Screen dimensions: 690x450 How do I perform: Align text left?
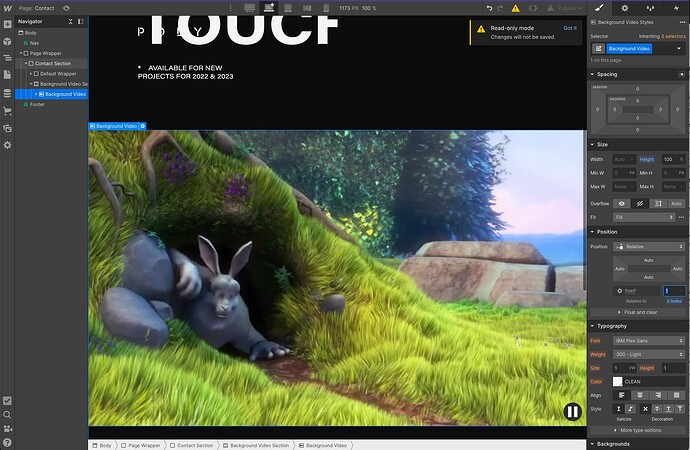(x=621, y=395)
